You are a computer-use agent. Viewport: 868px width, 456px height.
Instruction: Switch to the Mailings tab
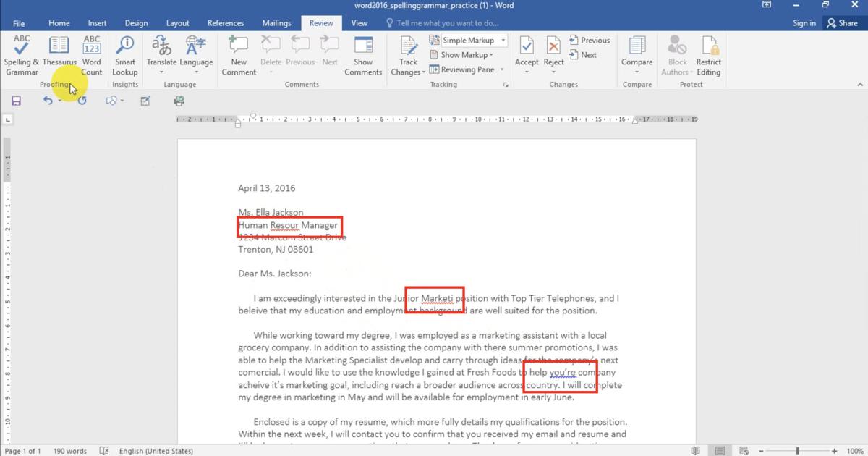[276, 23]
